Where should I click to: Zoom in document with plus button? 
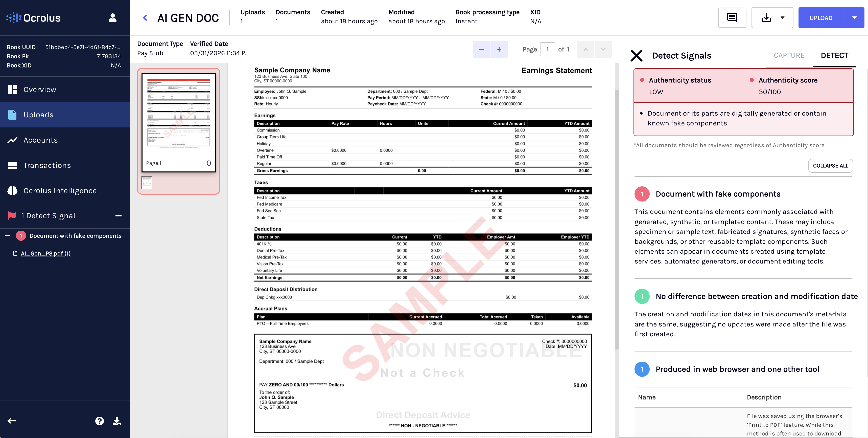tap(499, 49)
